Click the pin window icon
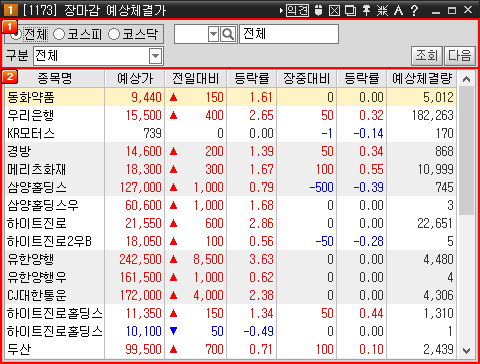Image resolution: width=480 pixels, height=364 pixels. point(366,10)
